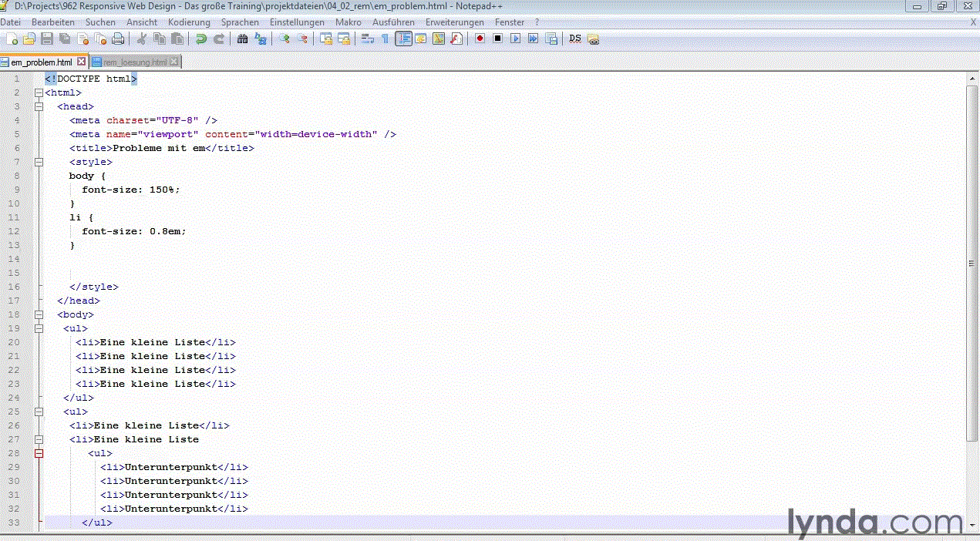Viewport: 980px width, 541px height.
Task: Click the green Undo arrow
Action: (201, 39)
